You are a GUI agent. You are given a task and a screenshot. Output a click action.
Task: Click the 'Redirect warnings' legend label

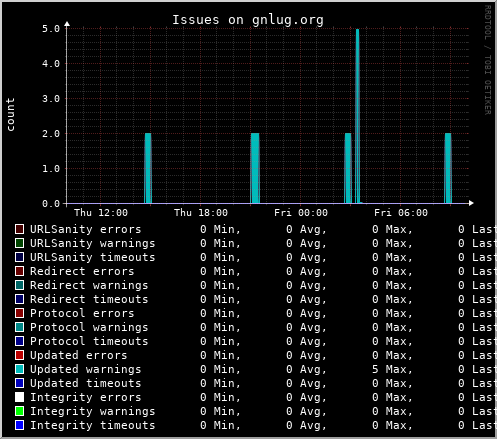pyautogui.click(x=89, y=285)
